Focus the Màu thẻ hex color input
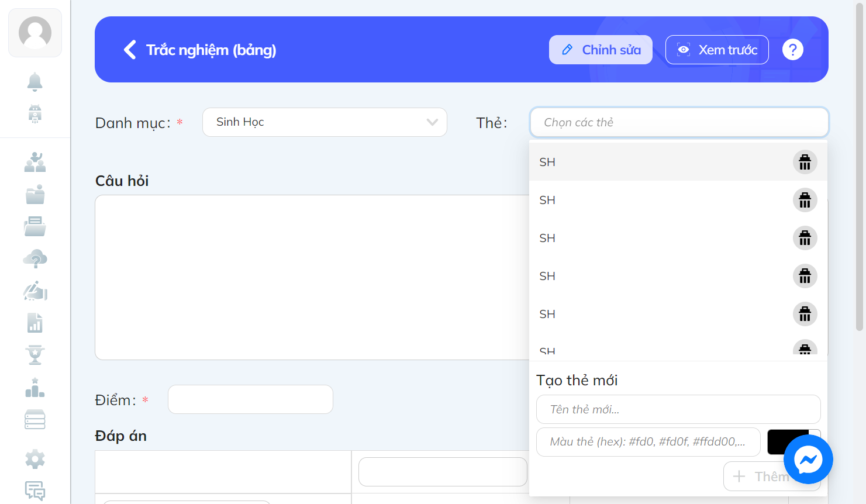 pyautogui.click(x=648, y=442)
